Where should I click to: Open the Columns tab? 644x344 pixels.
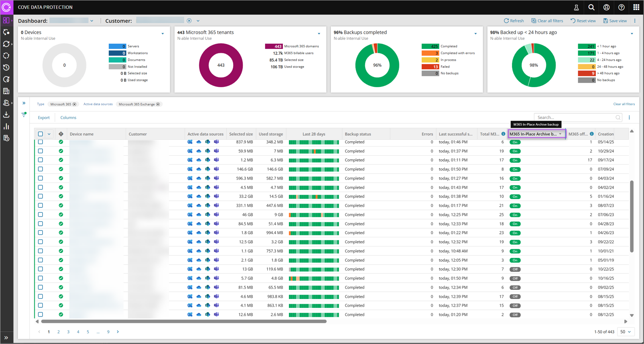(x=68, y=117)
